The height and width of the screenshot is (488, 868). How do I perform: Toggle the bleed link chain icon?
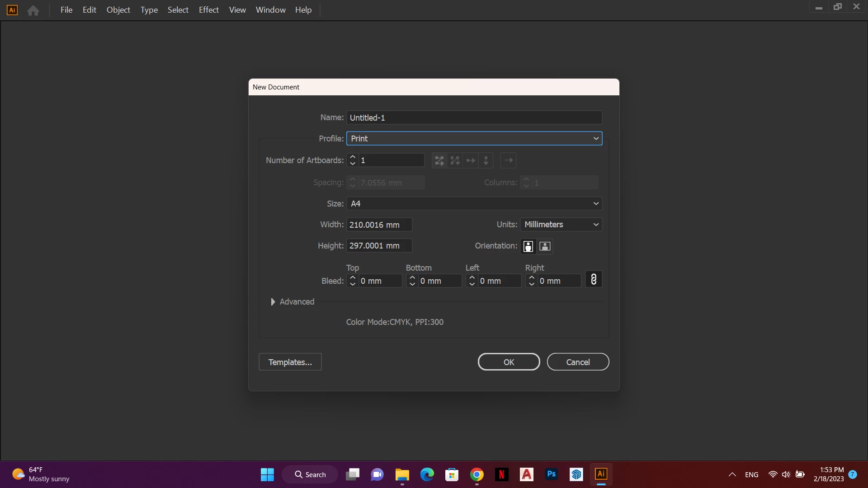pyautogui.click(x=594, y=280)
